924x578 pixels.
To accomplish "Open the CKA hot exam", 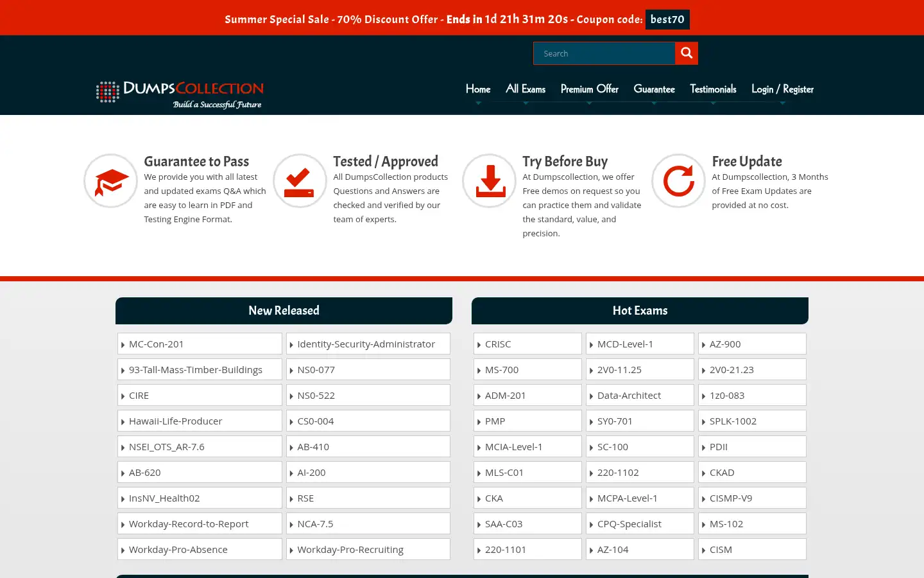I will (527, 498).
